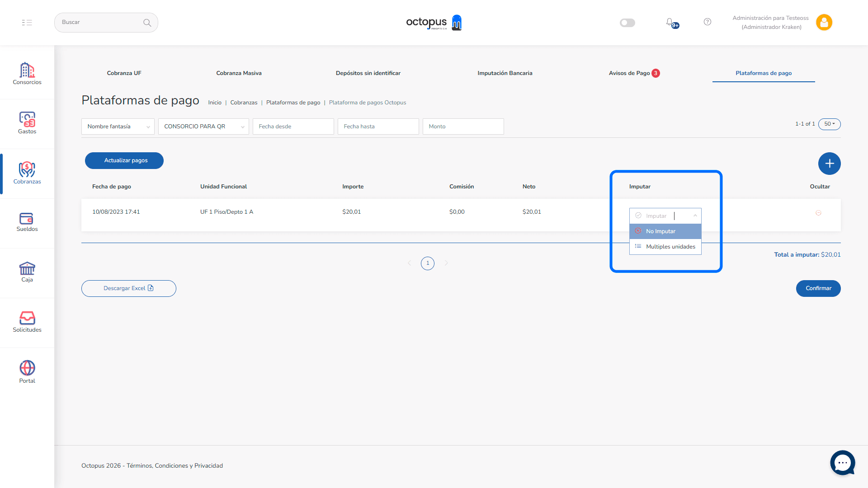
Task: Open the Gastos sidebar section
Action: [x=27, y=122]
